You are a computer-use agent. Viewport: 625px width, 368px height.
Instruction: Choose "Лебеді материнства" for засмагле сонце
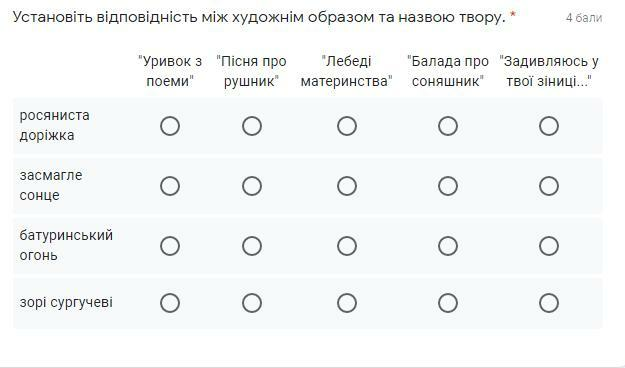[x=347, y=186]
